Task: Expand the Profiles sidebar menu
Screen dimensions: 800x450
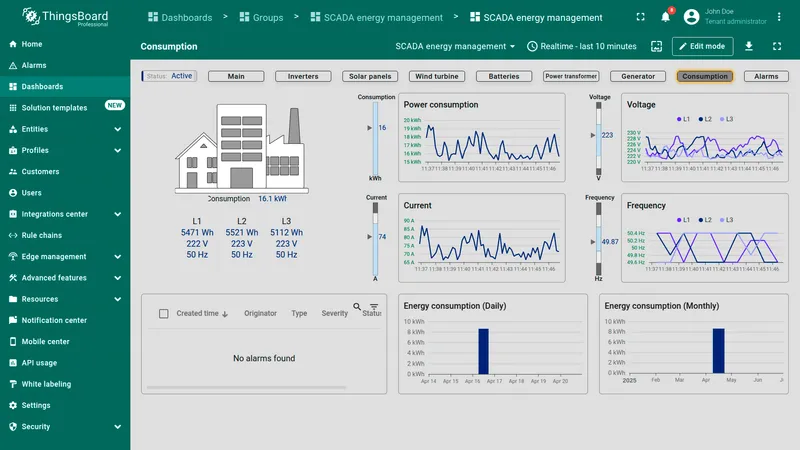Action: point(117,151)
